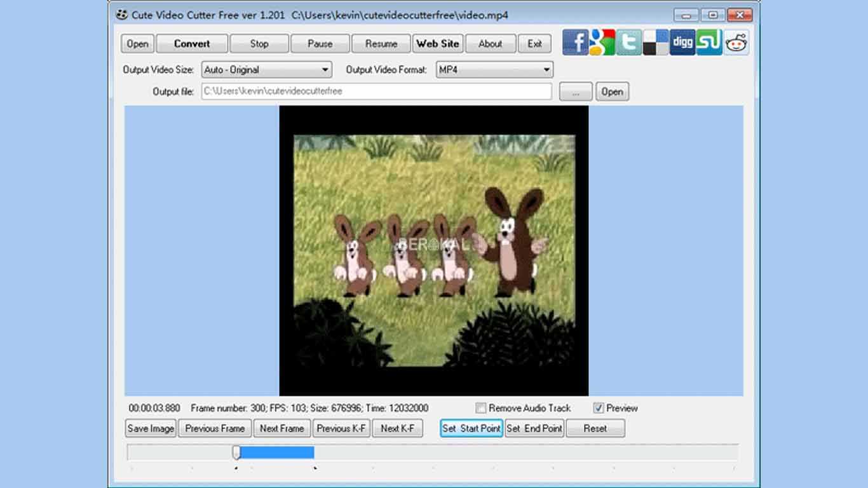Open the Output Video Size dropdown
The height and width of the screenshot is (488, 868).
pos(267,70)
